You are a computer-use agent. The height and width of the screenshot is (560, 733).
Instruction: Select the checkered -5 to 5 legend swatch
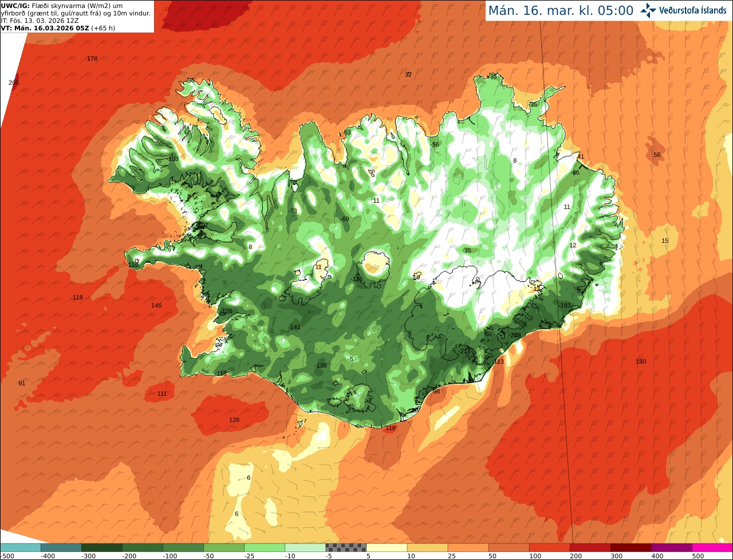tap(346, 547)
